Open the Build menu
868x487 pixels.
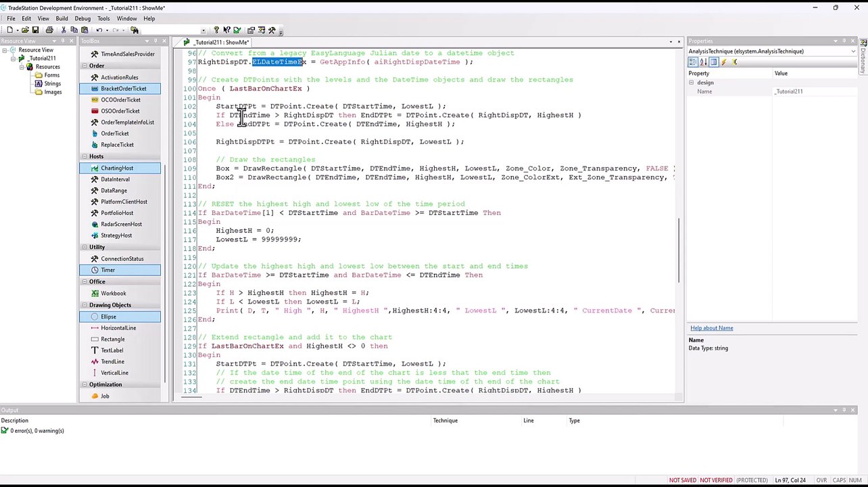62,18
